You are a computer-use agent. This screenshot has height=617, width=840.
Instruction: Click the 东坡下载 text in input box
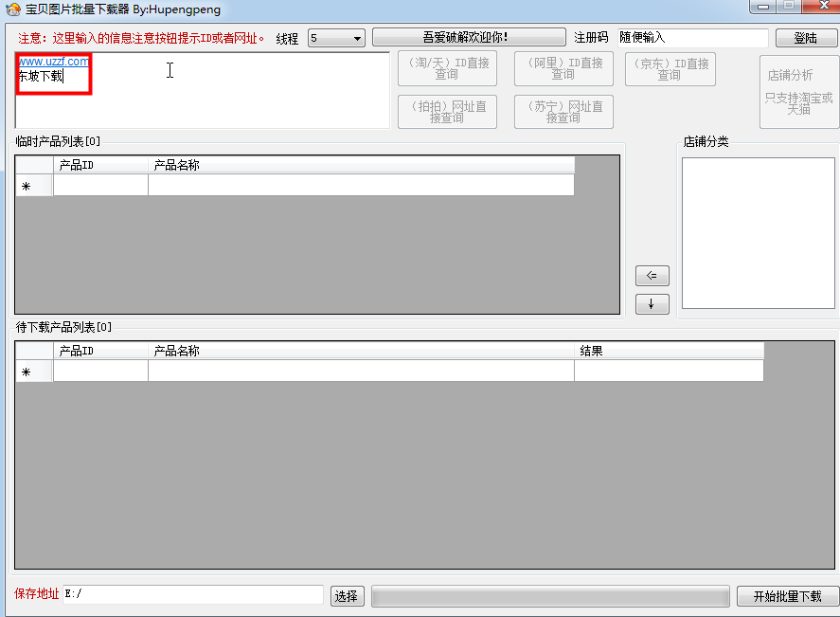coord(41,76)
